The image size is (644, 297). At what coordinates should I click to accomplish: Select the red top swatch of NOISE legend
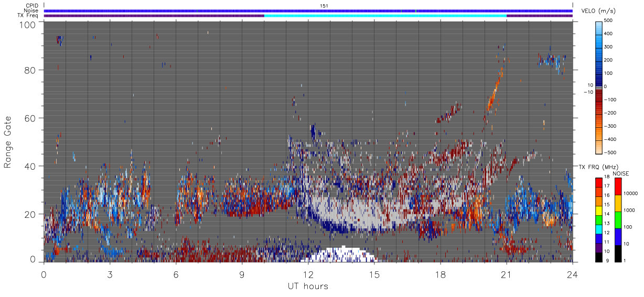(617, 185)
